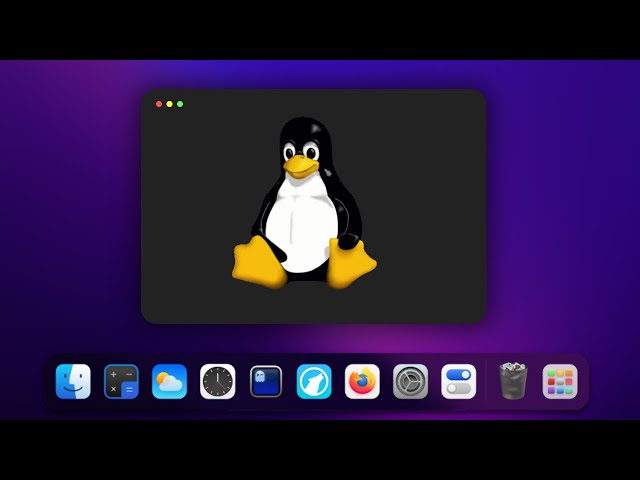Viewport: 640px width, 480px height.
Task: Maximize the window with green button
Action: coord(180,104)
